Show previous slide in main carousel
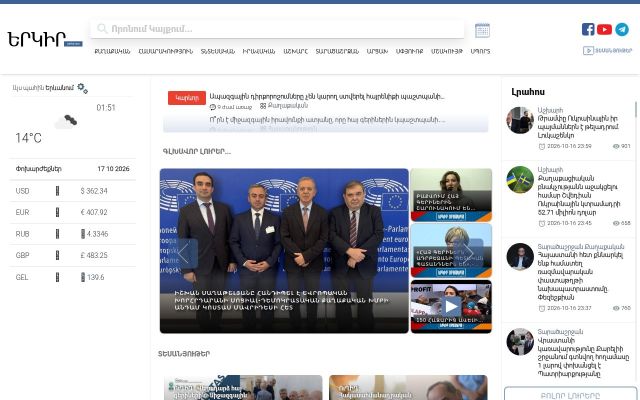Viewport: 640px width, 400px height. pos(184,253)
